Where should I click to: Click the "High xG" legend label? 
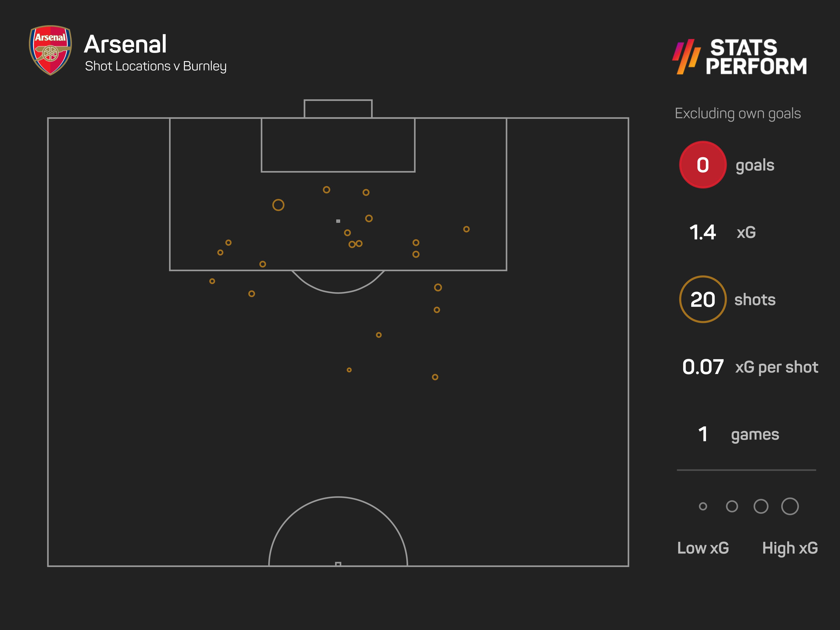[790, 548]
